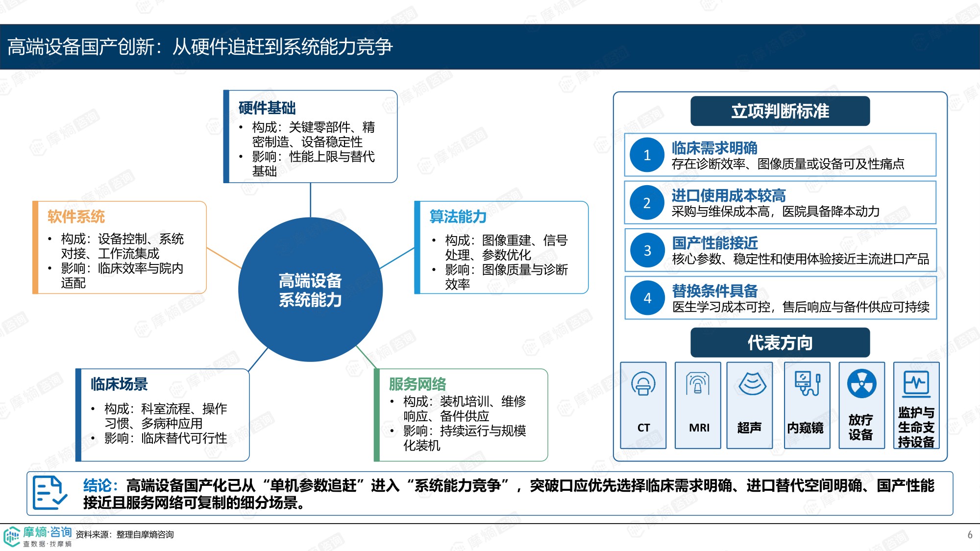The height and width of the screenshot is (551, 980).
Task: Click bullet 构成：科室流程、操作习惯、多病种应用
Action: 166,416
